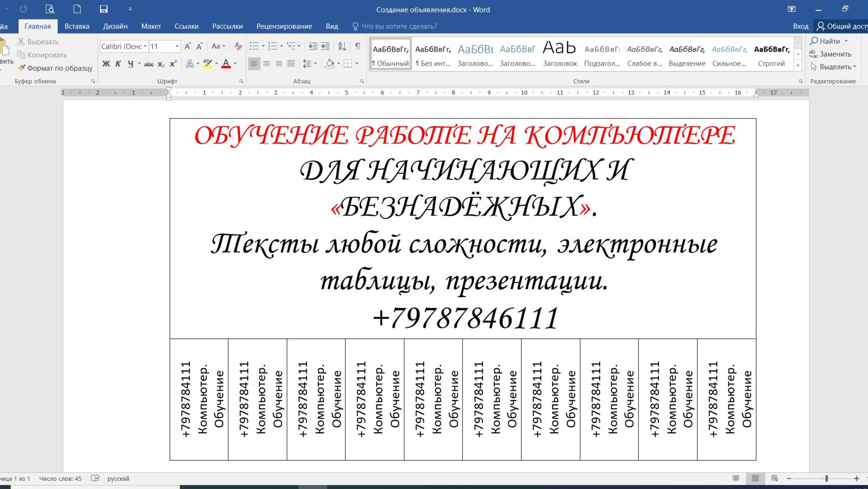Click the Superscript x² icon
The width and height of the screenshot is (868, 489).
point(173,64)
